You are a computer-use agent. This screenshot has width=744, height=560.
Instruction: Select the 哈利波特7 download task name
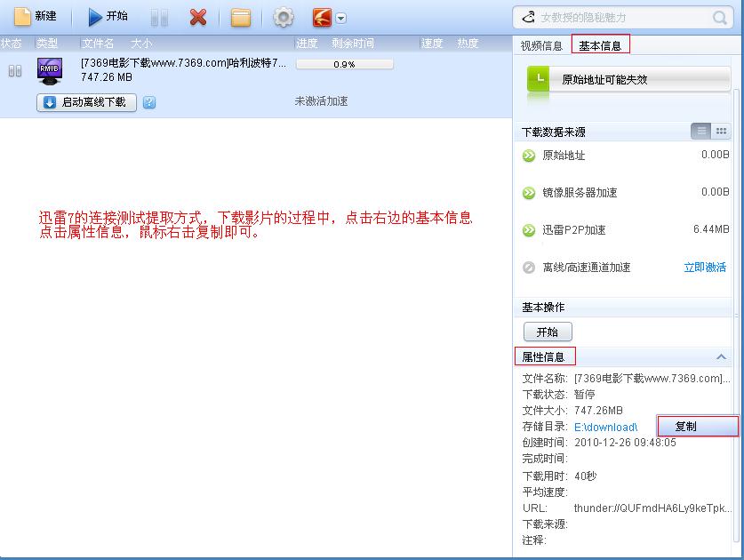point(184,62)
